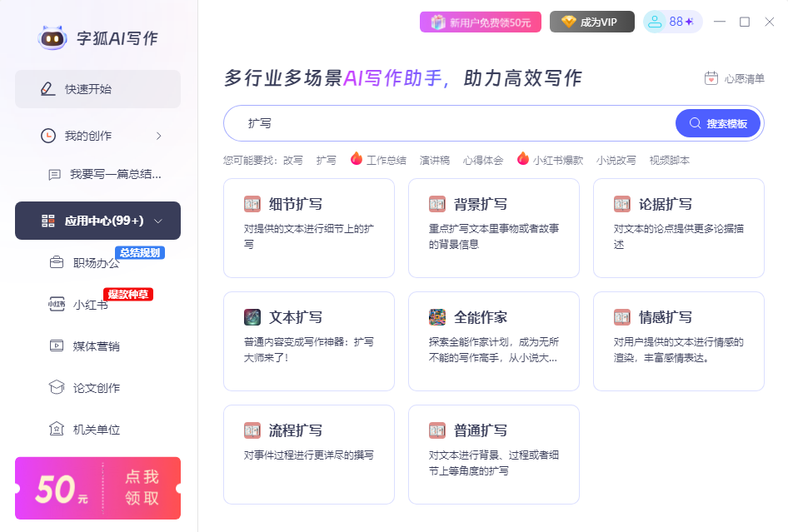
Task: Click the grid icon in 应用中心
Action: click(x=48, y=221)
